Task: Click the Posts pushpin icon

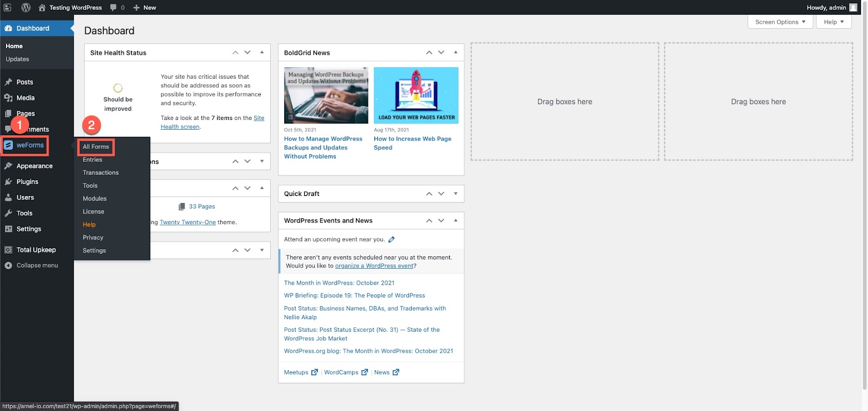Action: pos(8,82)
